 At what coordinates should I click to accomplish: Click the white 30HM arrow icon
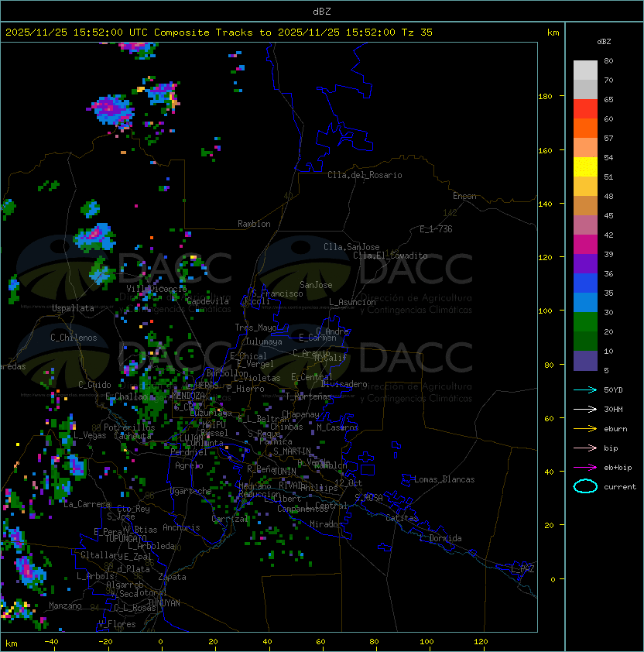pos(585,409)
